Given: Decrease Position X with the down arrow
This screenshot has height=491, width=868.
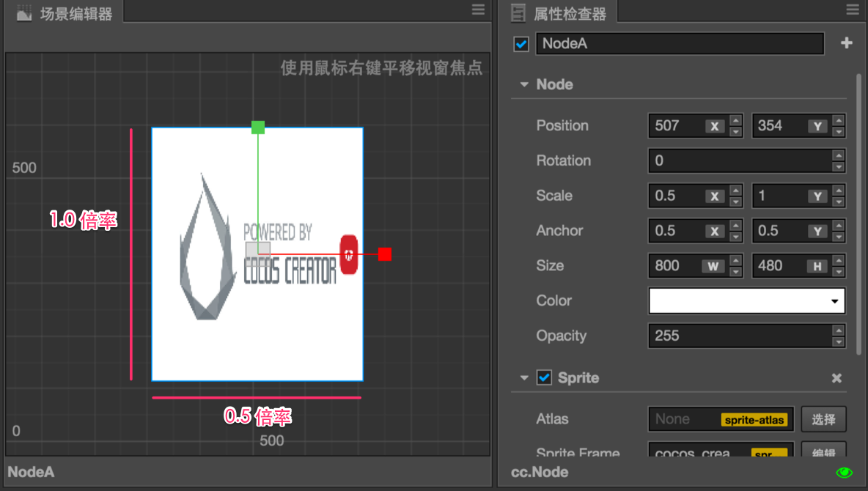Looking at the screenshot, I should pyautogui.click(x=736, y=132).
